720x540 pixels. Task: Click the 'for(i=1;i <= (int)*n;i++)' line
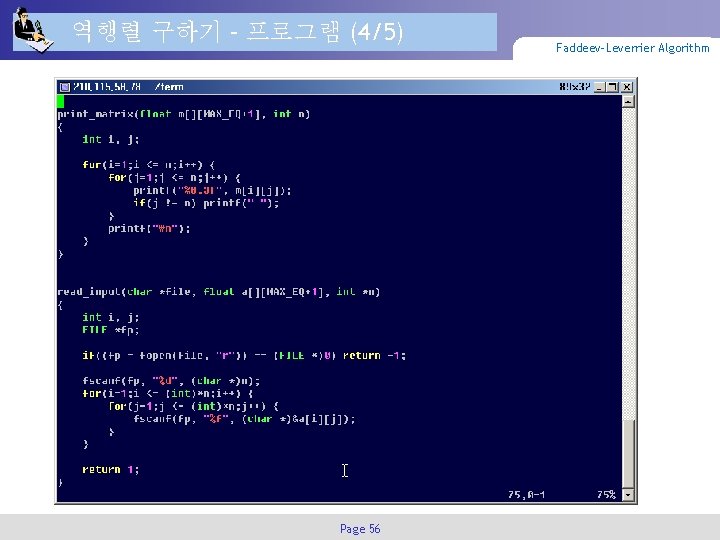[x=168, y=394]
